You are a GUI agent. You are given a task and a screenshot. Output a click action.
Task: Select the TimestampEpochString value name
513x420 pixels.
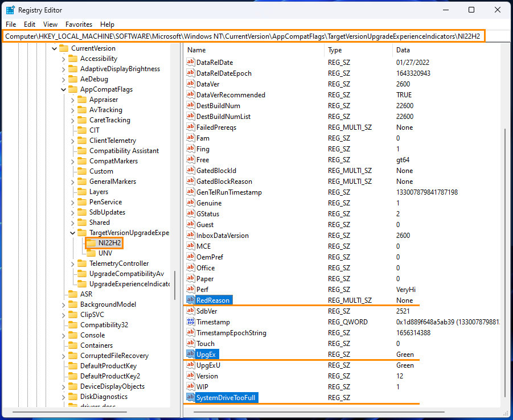tap(231, 333)
